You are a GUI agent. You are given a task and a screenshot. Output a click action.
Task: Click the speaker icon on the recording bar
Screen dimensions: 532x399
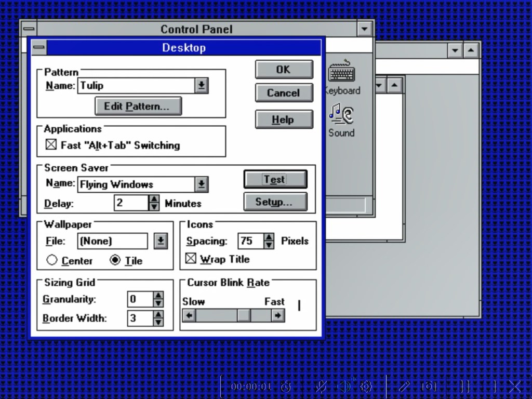[344, 387]
